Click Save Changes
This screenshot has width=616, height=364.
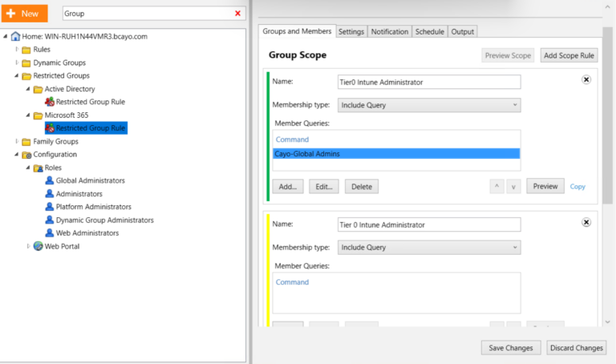coord(511,348)
